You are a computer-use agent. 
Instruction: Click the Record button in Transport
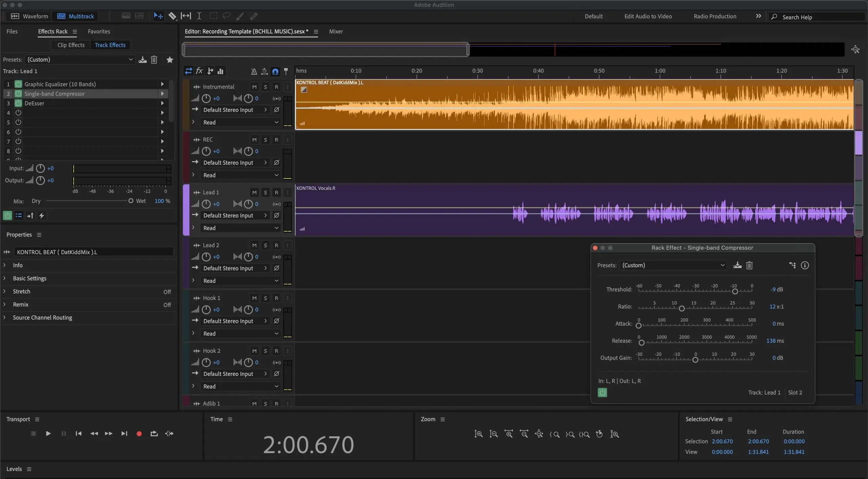[139, 434]
